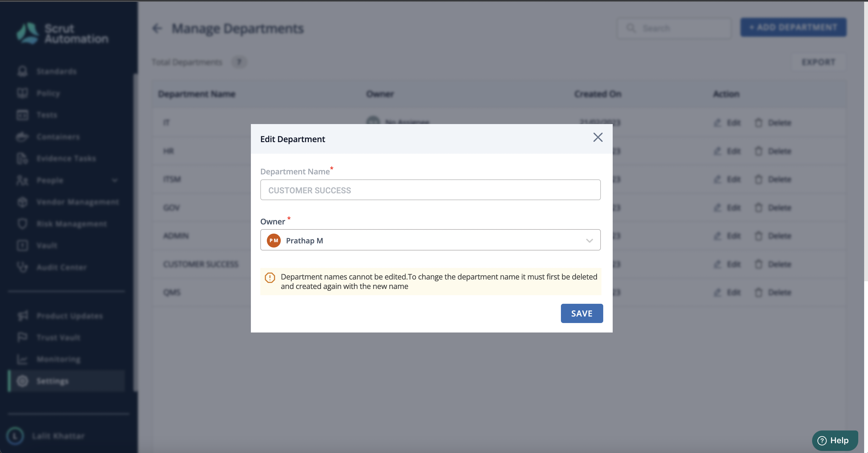The height and width of the screenshot is (453, 868).
Task: Click the edit pencil icon for ADMIN row
Action: point(717,236)
